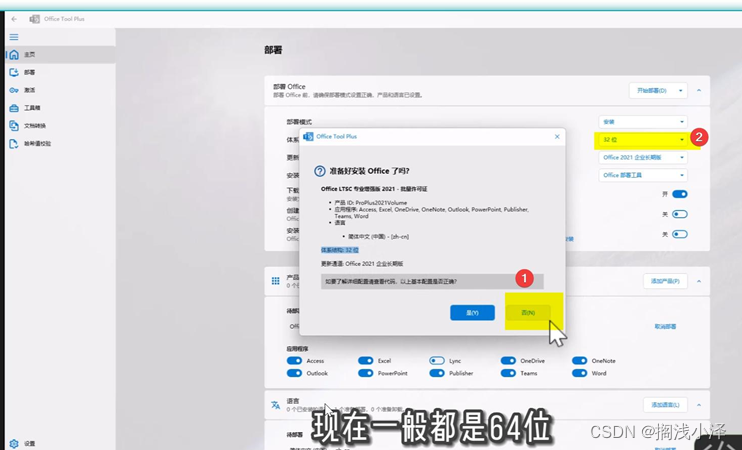The image size is (742, 450).
Task: Toggle the Excel application switch
Action: point(365,361)
